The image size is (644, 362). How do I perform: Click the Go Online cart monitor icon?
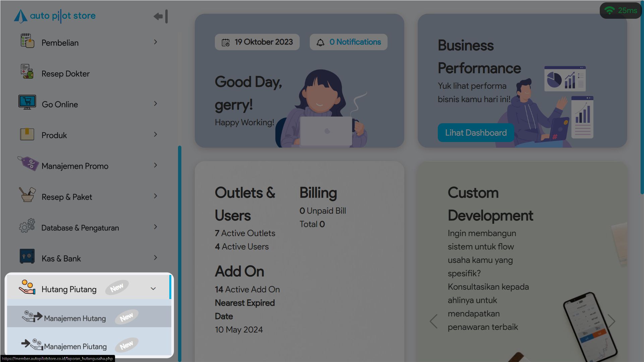(27, 102)
